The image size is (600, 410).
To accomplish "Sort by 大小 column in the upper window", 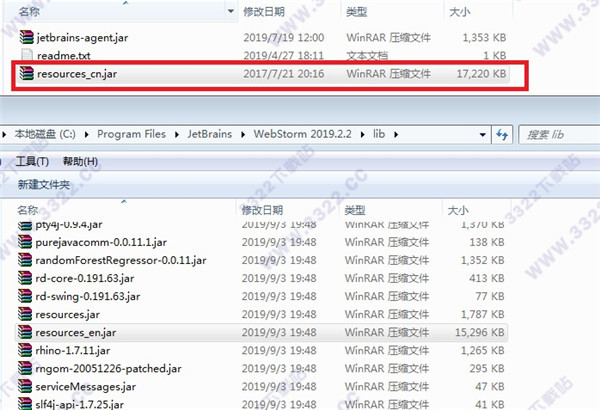I will point(460,12).
